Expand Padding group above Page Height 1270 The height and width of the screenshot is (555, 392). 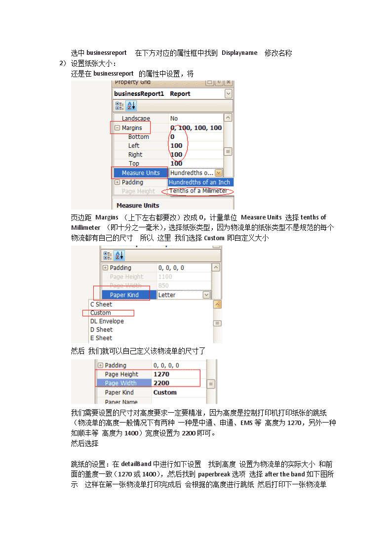(100, 365)
